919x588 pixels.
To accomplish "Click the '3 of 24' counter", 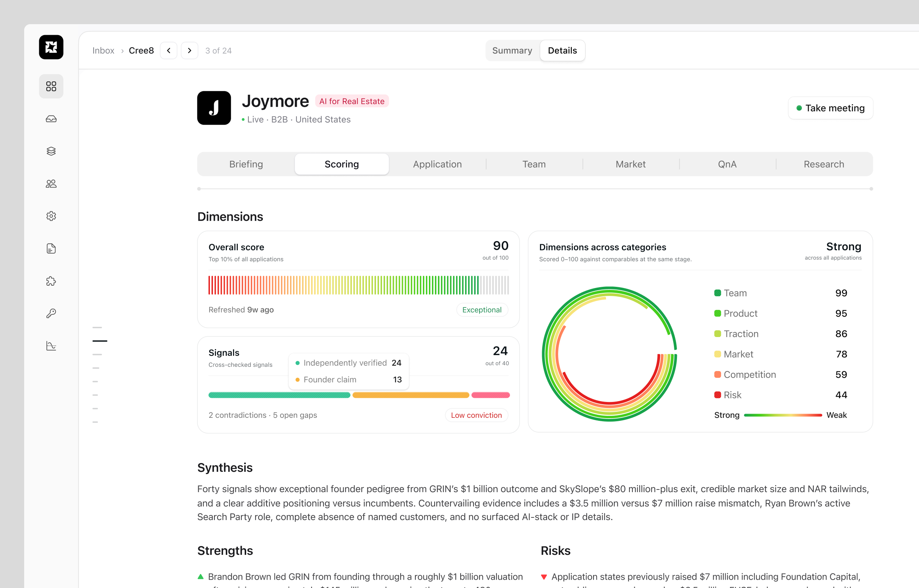I will (x=218, y=51).
